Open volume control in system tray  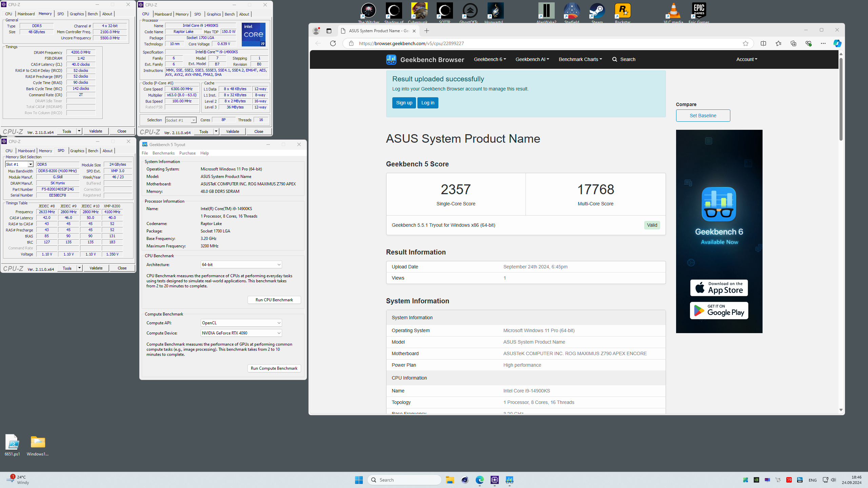click(833, 480)
